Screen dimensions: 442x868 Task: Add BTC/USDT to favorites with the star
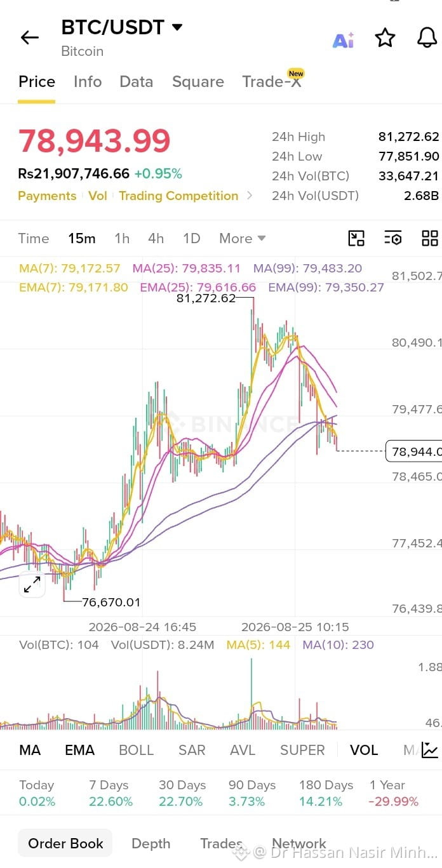[385, 37]
